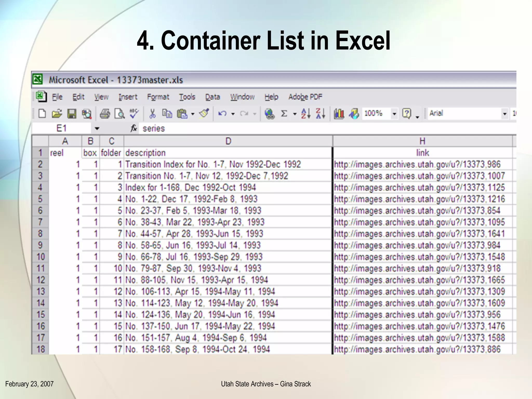
Task: Select column D header
Action: (228, 141)
